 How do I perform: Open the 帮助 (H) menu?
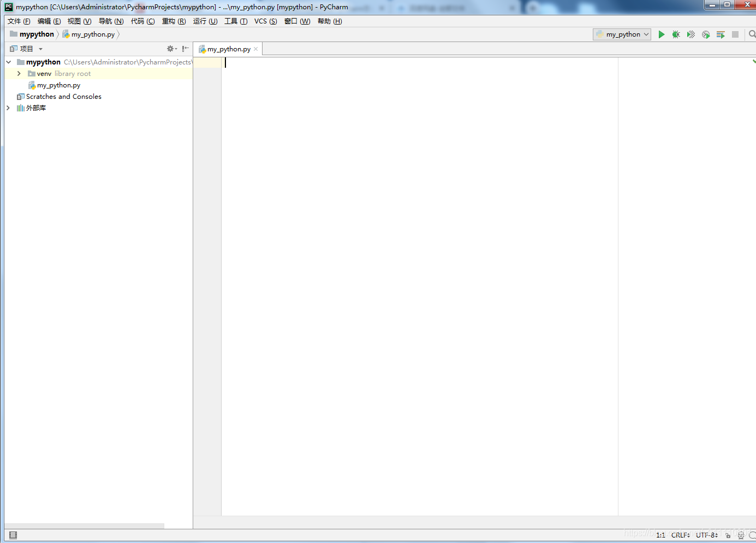(330, 21)
